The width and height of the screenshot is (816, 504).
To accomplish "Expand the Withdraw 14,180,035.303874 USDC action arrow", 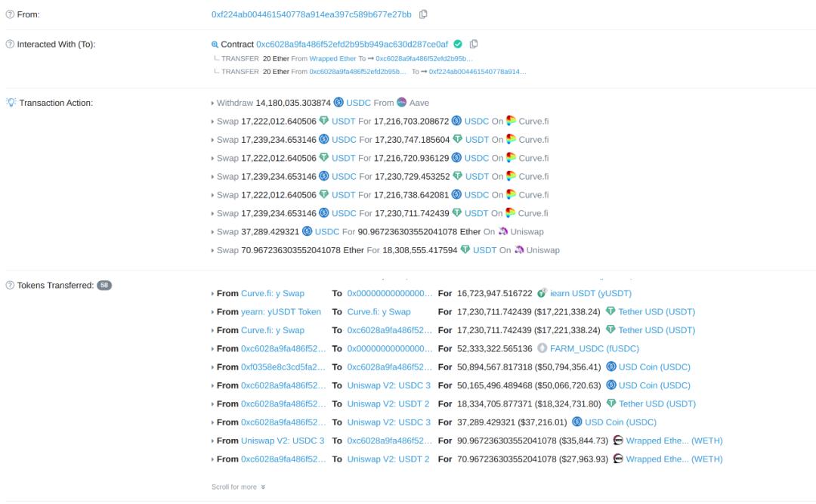I will point(212,103).
